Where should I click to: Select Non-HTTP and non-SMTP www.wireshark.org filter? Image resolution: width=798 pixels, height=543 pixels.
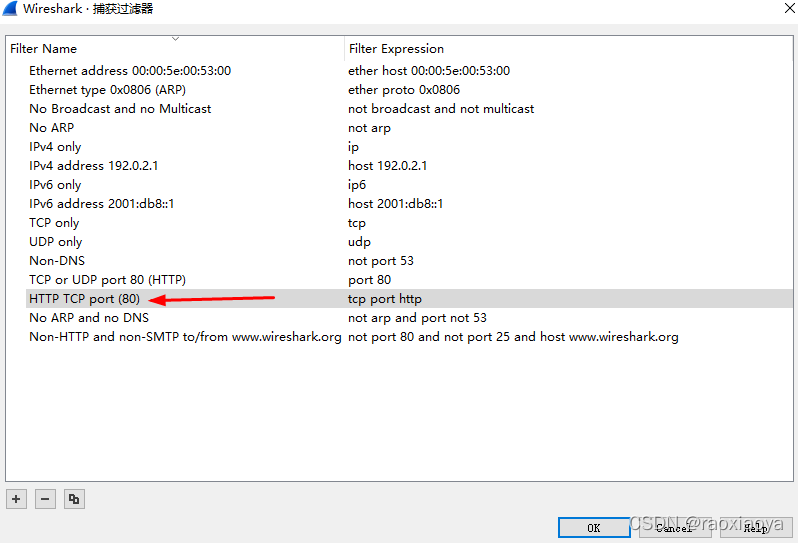coord(185,337)
